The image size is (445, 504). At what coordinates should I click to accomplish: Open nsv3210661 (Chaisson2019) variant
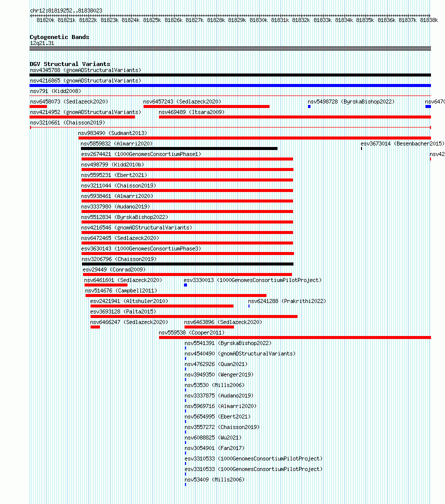coord(67,123)
